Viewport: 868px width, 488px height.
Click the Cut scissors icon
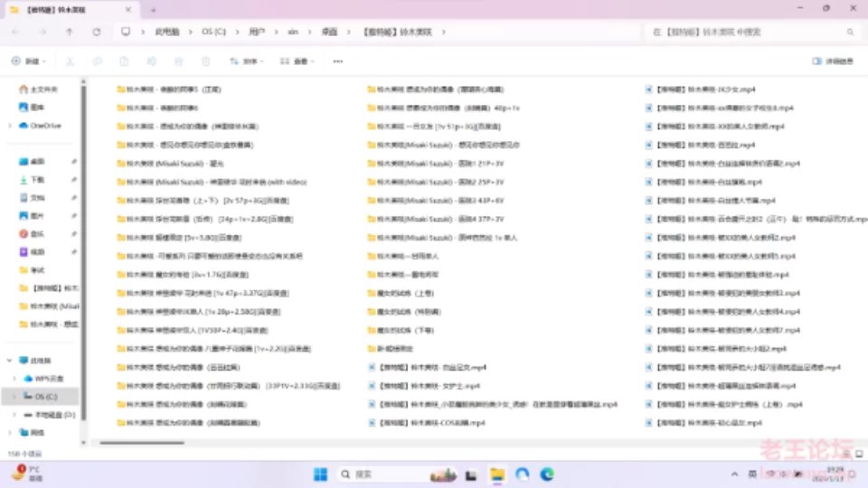(x=70, y=61)
